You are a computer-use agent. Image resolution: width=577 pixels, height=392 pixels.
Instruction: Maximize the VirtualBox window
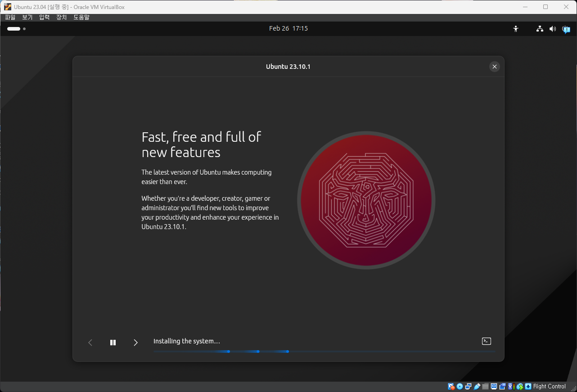click(x=545, y=7)
